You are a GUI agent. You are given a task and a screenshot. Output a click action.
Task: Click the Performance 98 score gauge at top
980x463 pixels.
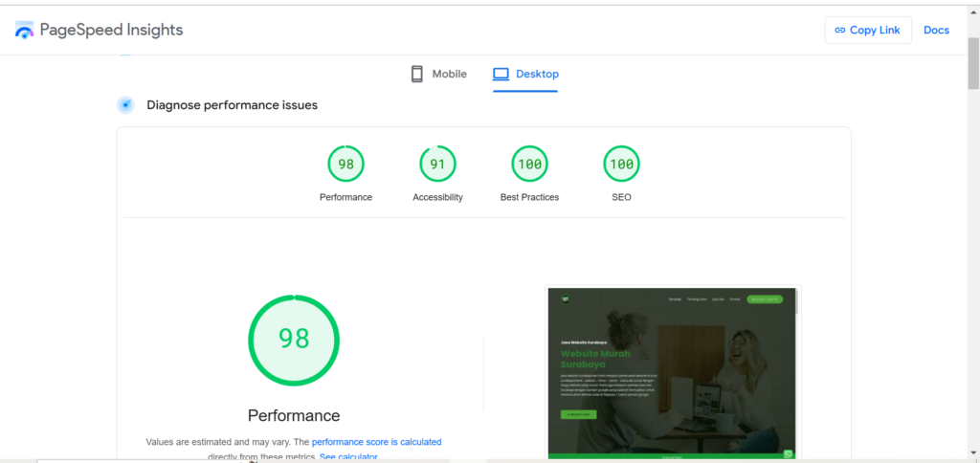tap(345, 165)
